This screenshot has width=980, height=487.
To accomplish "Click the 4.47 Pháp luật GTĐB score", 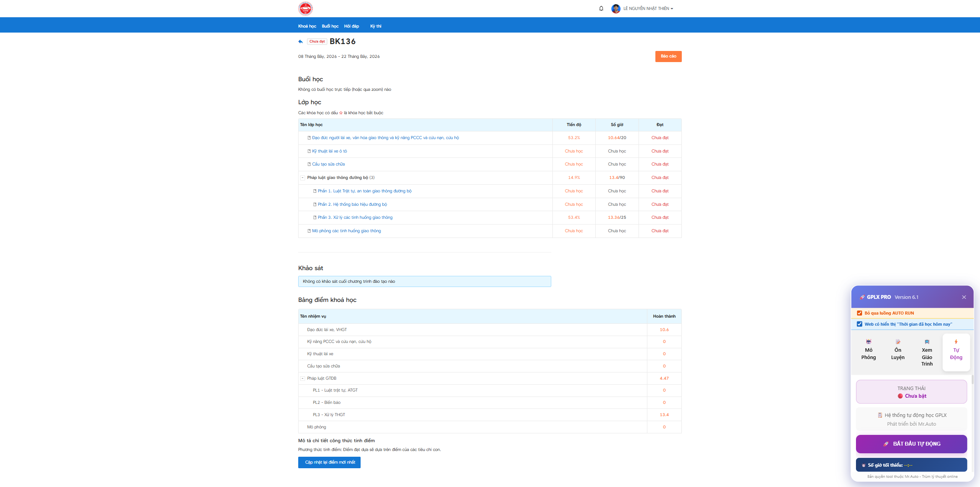I will coord(664,378).
